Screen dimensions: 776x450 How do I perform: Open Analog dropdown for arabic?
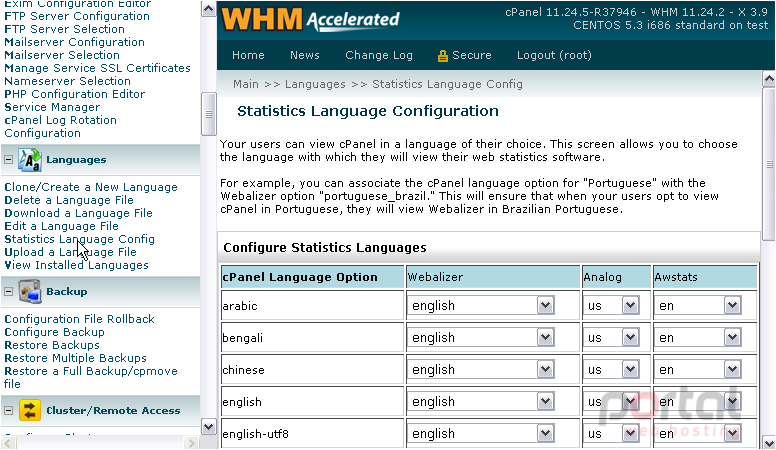[x=611, y=305]
